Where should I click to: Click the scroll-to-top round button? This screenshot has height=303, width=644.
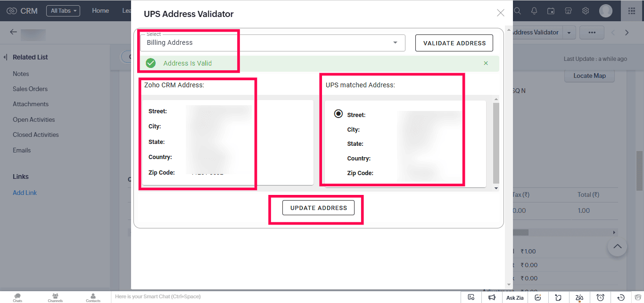[617, 246]
